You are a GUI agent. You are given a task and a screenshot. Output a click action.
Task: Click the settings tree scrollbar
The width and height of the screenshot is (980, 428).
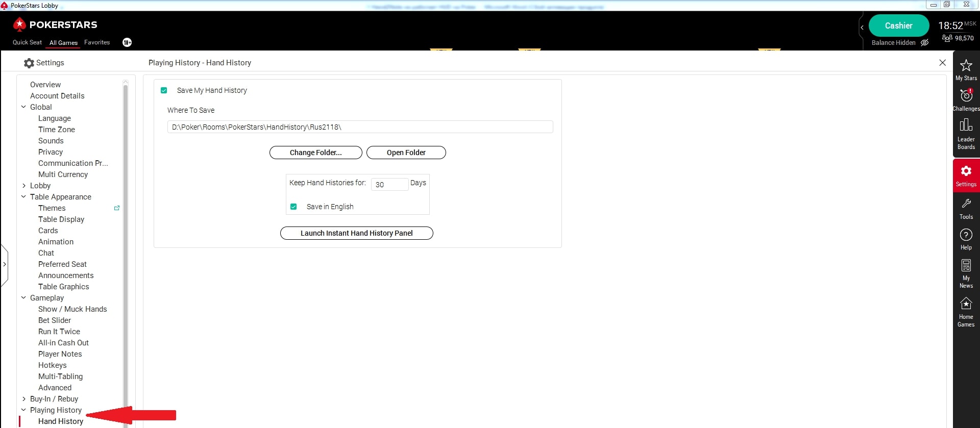pyautogui.click(x=126, y=245)
